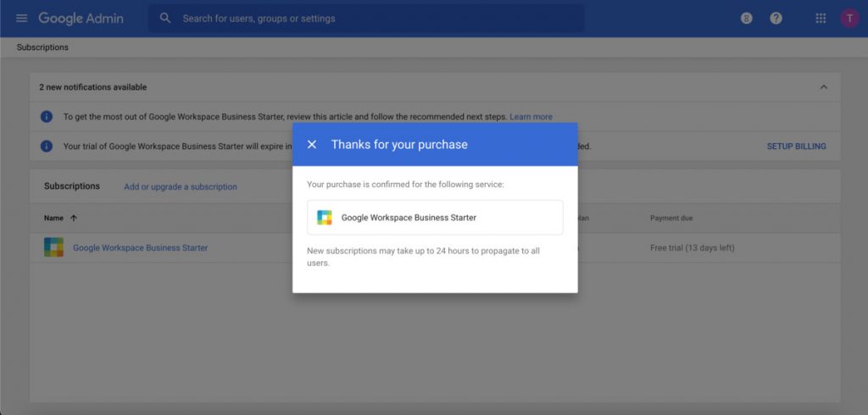This screenshot has width=868, height=415.
Task: Click the Free trial (13 days left) cell
Action: coord(692,248)
